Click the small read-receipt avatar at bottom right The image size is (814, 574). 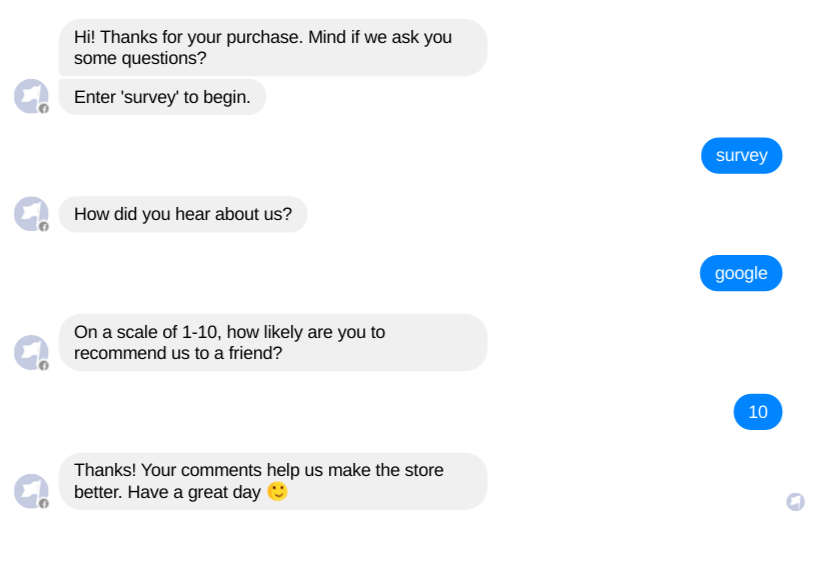click(795, 502)
